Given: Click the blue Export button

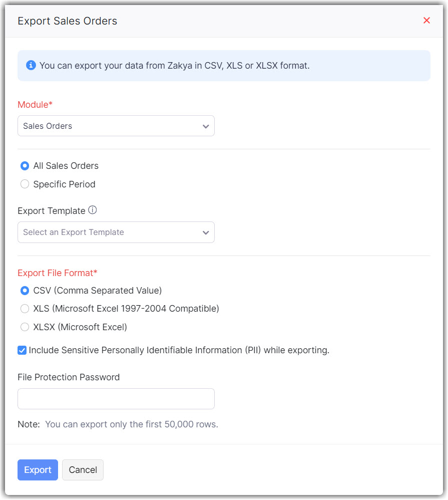Looking at the screenshot, I should tap(38, 470).
